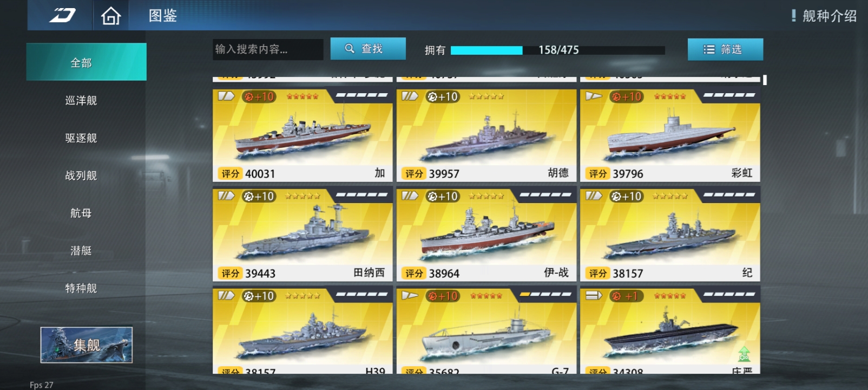Select the 全部 category tab
Image resolution: width=868 pixels, height=390 pixels.
[86, 62]
